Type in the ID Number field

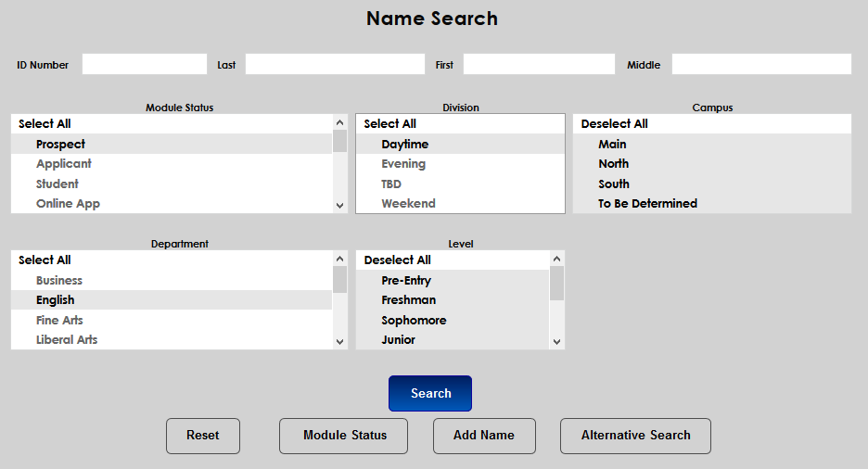click(144, 64)
